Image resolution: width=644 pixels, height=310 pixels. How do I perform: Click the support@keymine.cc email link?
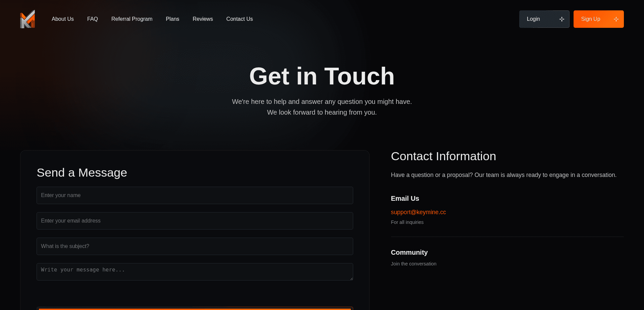click(x=418, y=212)
